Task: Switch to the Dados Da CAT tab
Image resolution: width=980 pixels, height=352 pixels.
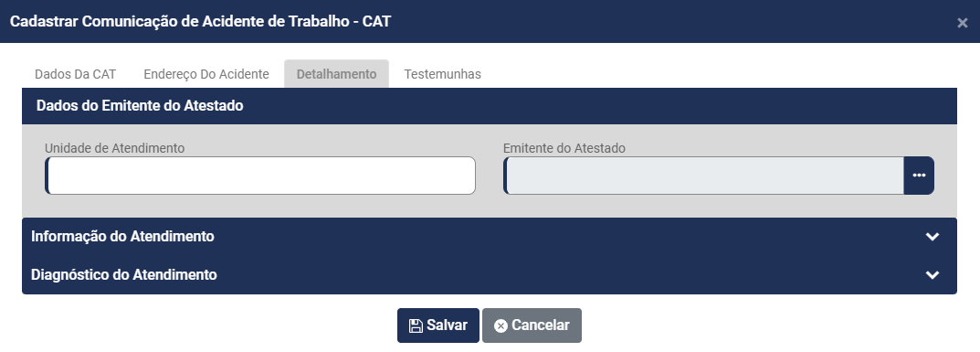Action: [x=76, y=74]
